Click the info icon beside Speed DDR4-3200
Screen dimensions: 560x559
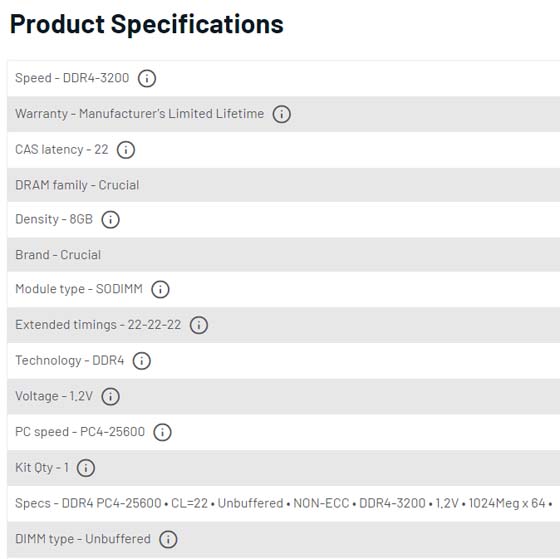(x=147, y=78)
